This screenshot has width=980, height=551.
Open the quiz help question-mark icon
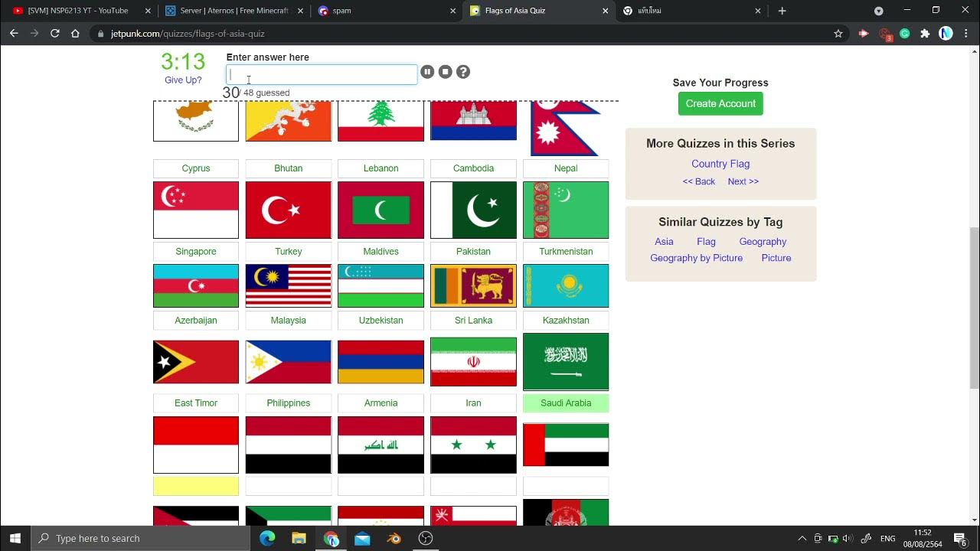coord(463,72)
